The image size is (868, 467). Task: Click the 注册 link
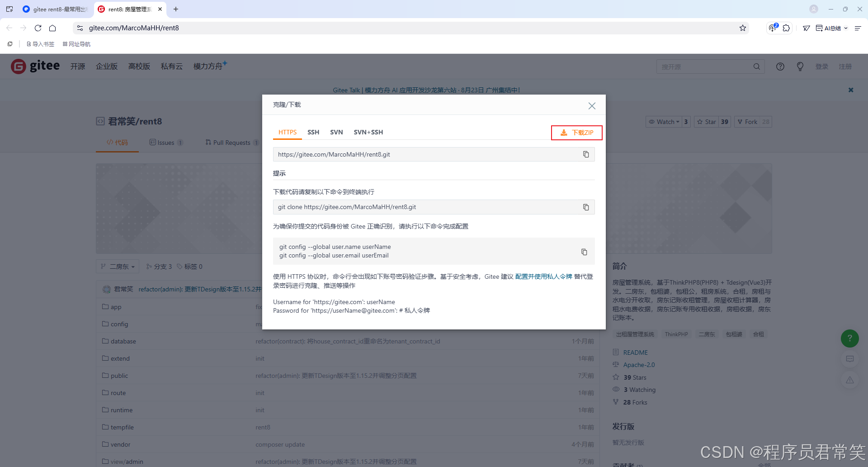845,67
